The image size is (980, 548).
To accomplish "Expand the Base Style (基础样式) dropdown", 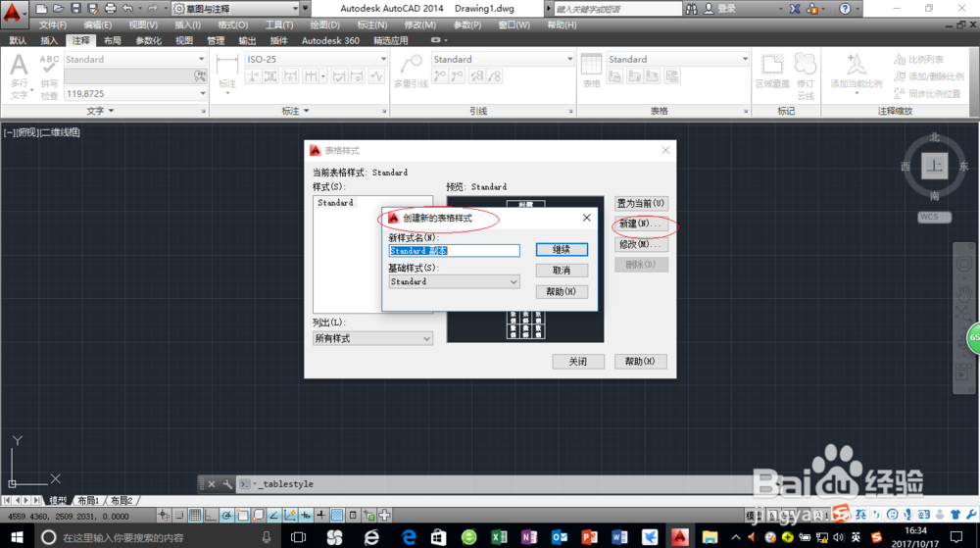I will pyautogui.click(x=514, y=281).
